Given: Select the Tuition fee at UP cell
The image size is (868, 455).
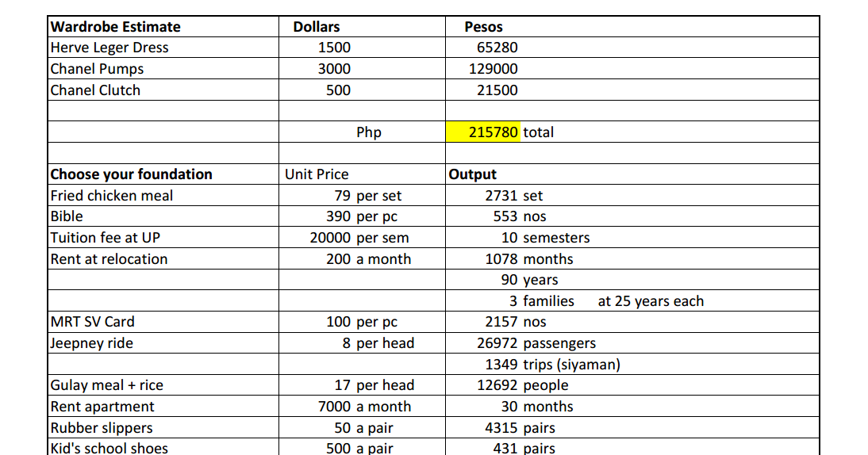Looking at the screenshot, I should point(163,238).
